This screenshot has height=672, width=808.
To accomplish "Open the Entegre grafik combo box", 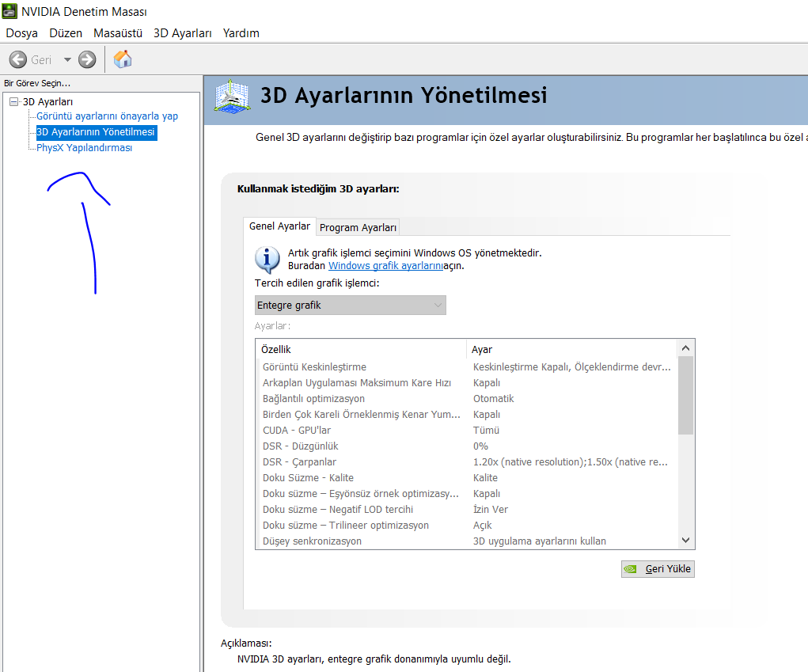I will pyautogui.click(x=351, y=305).
